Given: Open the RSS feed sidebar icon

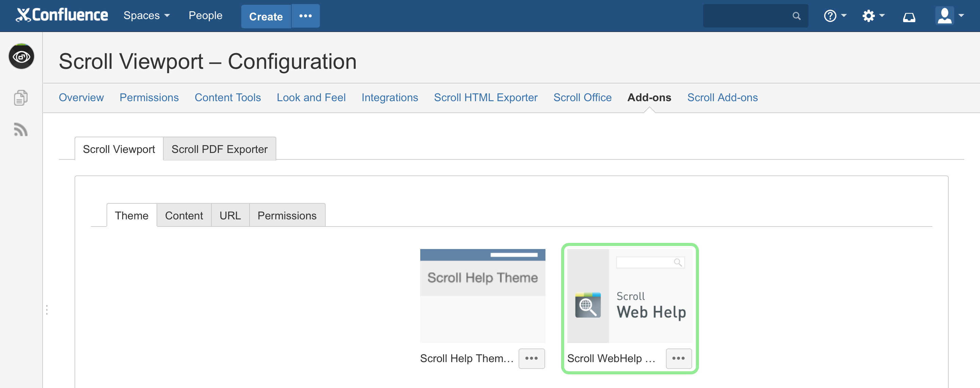Looking at the screenshot, I should coord(20,130).
